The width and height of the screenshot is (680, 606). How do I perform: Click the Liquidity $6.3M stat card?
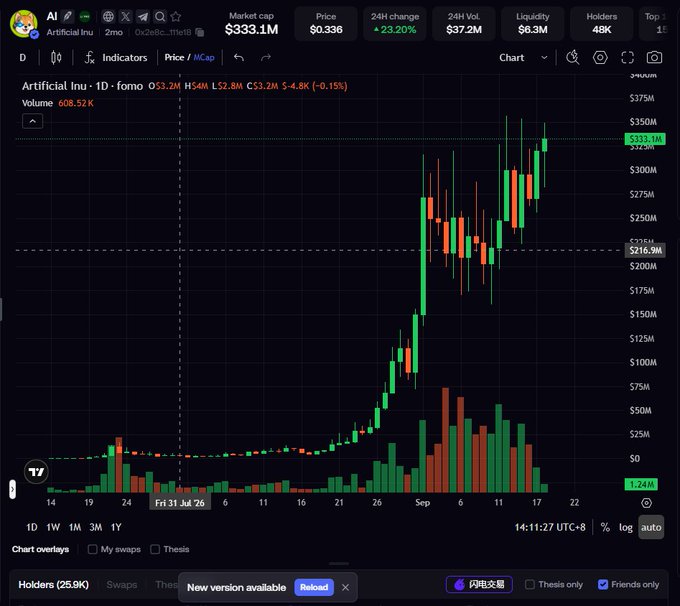tap(533, 23)
